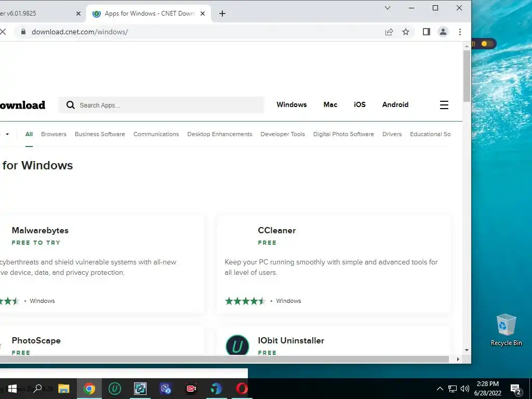532x399 pixels.
Task: Click the Windows Start button
Action: click(12, 389)
